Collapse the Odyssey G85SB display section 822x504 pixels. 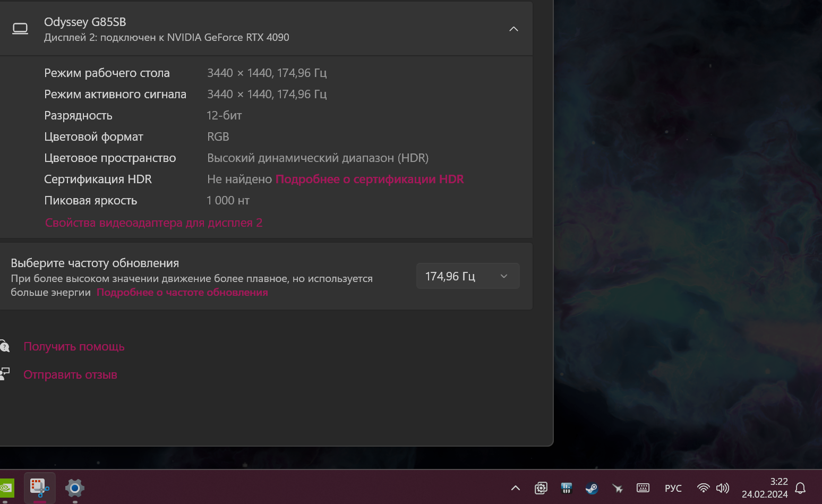[x=513, y=29]
